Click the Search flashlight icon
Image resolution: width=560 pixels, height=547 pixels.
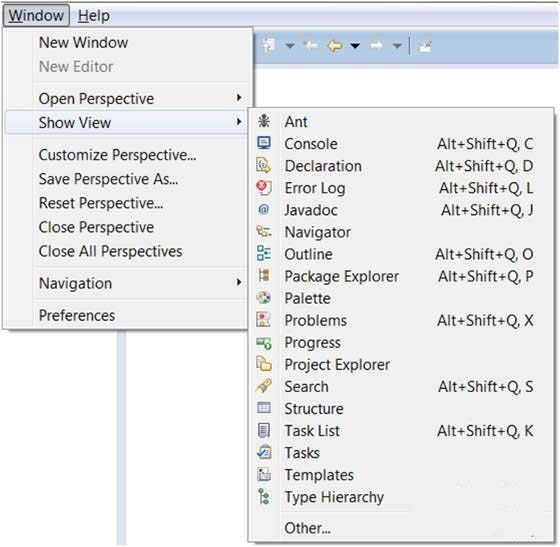tap(264, 386)
